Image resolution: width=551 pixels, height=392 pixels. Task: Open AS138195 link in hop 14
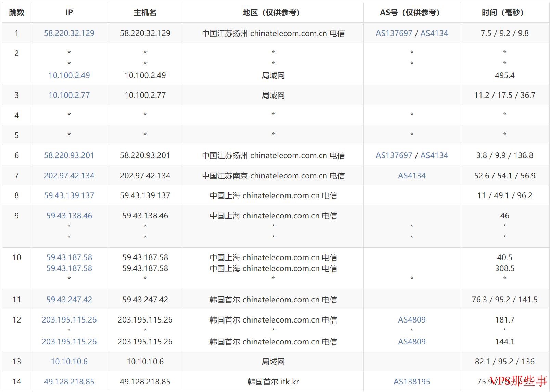click(412, 382)
